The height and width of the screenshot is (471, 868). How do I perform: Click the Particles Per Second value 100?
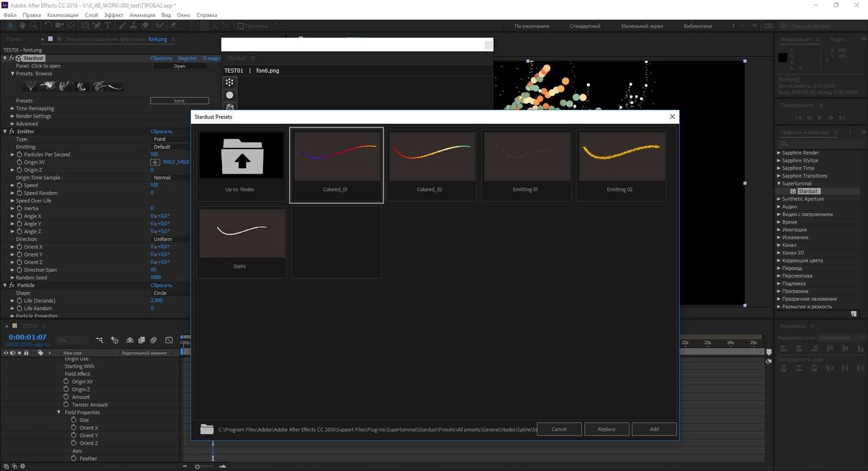click(155, 155)
